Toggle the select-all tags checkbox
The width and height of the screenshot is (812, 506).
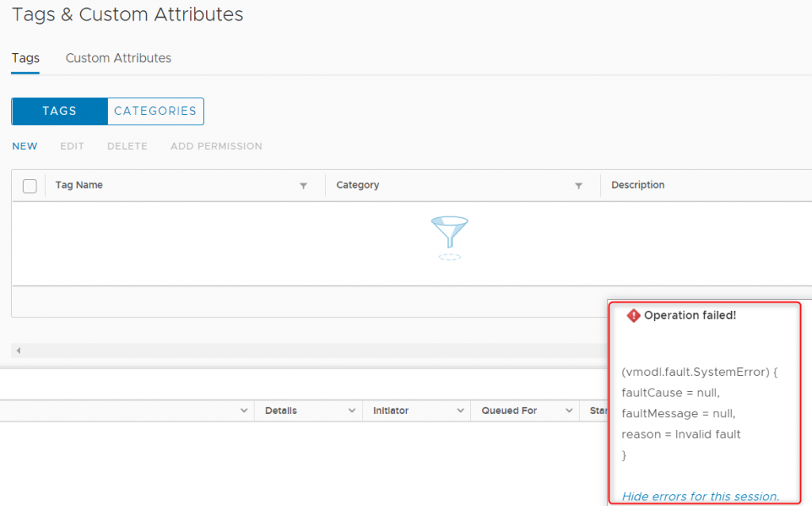pos(30,186)
